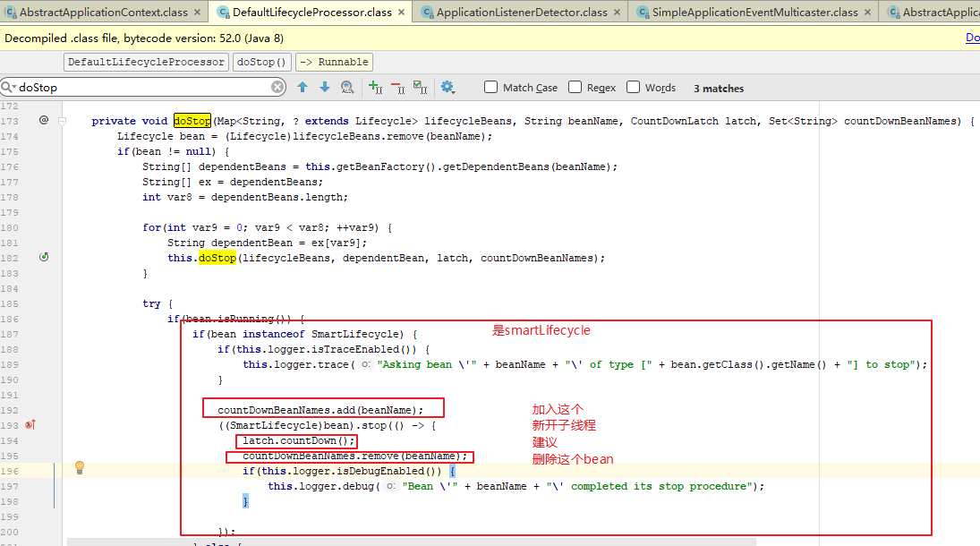Click the '-> Runnable' breadcrumb item

coord(334,62)
